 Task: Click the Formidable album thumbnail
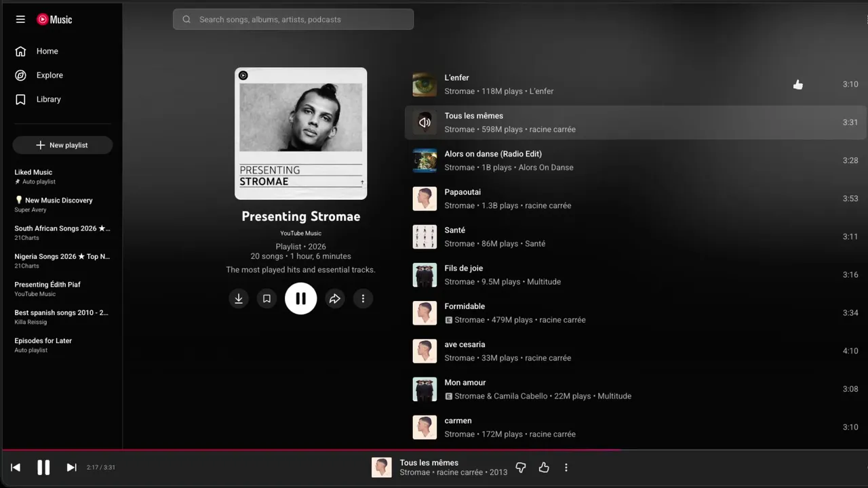click(425, 313)
